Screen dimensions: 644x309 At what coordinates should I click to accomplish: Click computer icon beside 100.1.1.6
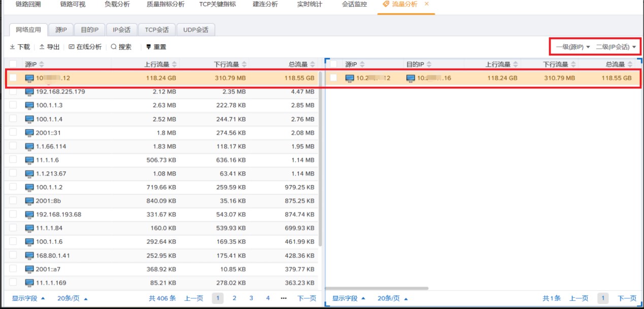point(29,241)
